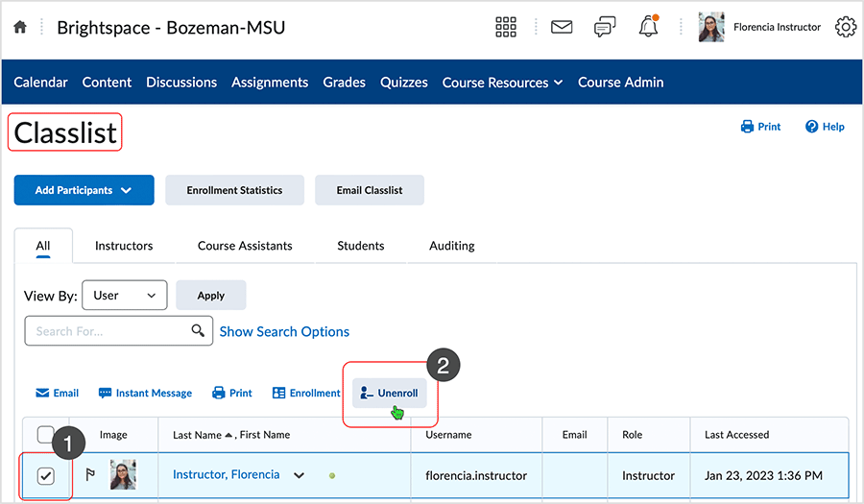Open Enrollment action for selected users
864x504 pixels.
click(306, 393)
